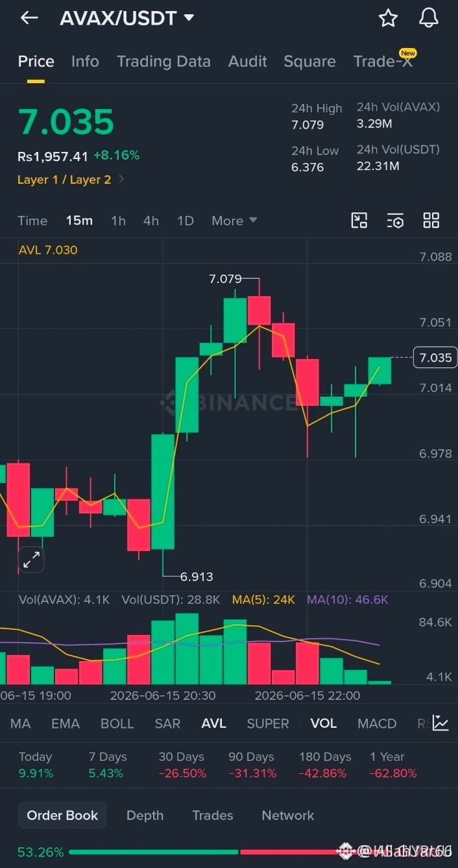Tap the MA(10): 46.6K volume label
Image resolution: width=458 pixels, height=868 pixels.
click(348, 600)
